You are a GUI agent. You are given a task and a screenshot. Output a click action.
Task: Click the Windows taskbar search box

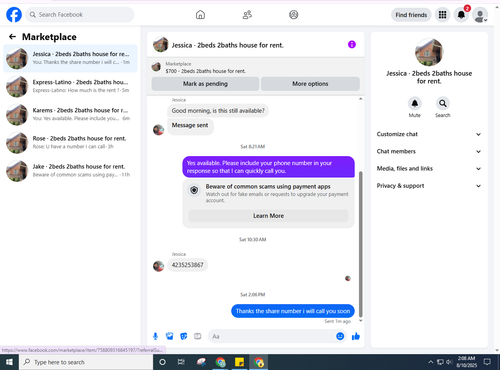pyautogui.click(x=86, y=362)
